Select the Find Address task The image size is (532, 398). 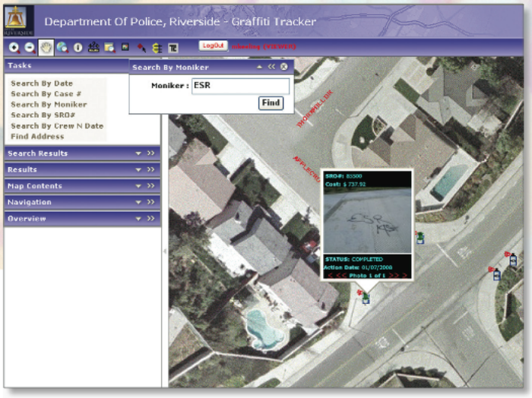coord(37,137)
